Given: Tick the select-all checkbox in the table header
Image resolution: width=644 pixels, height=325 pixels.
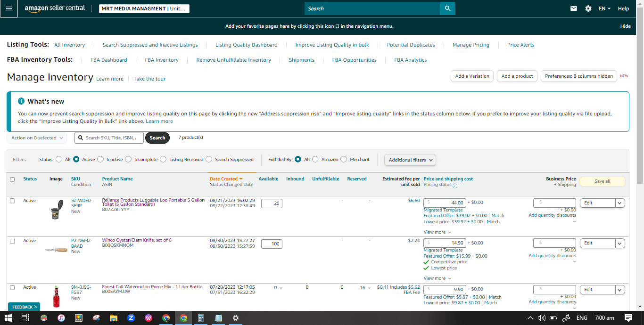Looking at the screenshot, I should coord(12,179).
